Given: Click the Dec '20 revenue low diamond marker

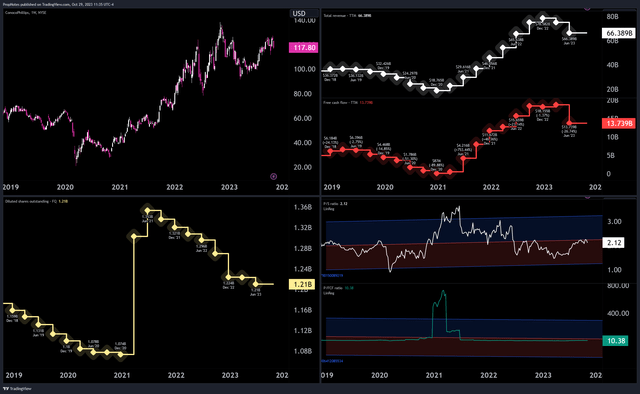Looking at the screenshot, I should [x=436, y=90].
